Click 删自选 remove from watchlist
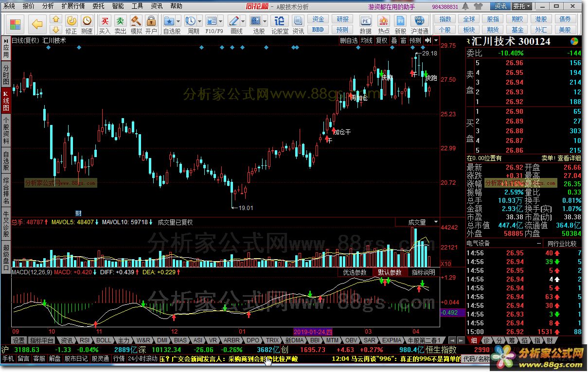The height and width of the screenshot is (372, 588). pos(349,41)
